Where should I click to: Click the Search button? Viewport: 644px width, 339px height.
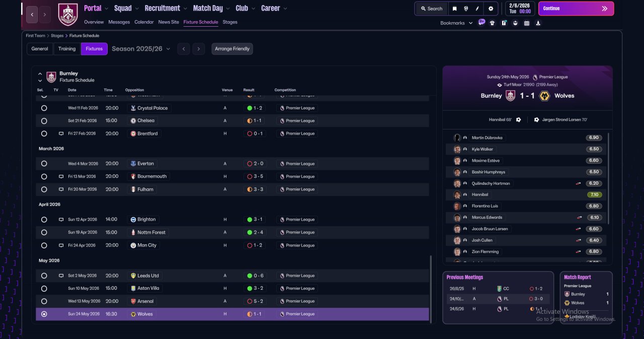(x=432, y=9)
